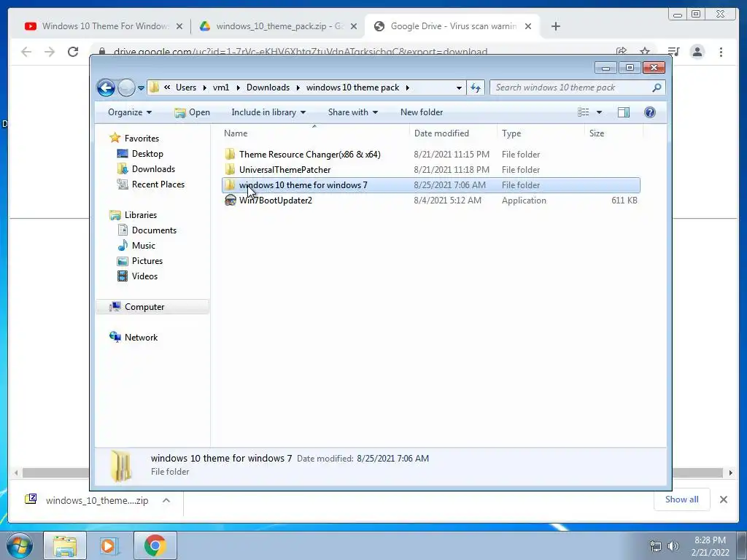Expand arrow after windows 10 theme pack breadcrumb

click(408, 87)
